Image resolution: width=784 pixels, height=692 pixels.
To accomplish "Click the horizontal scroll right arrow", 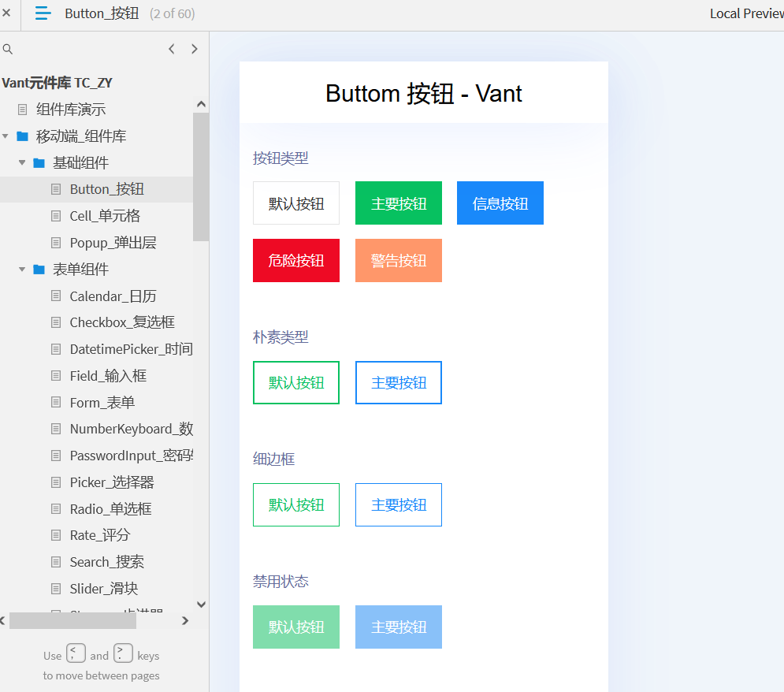I will [x=185, y=621].
